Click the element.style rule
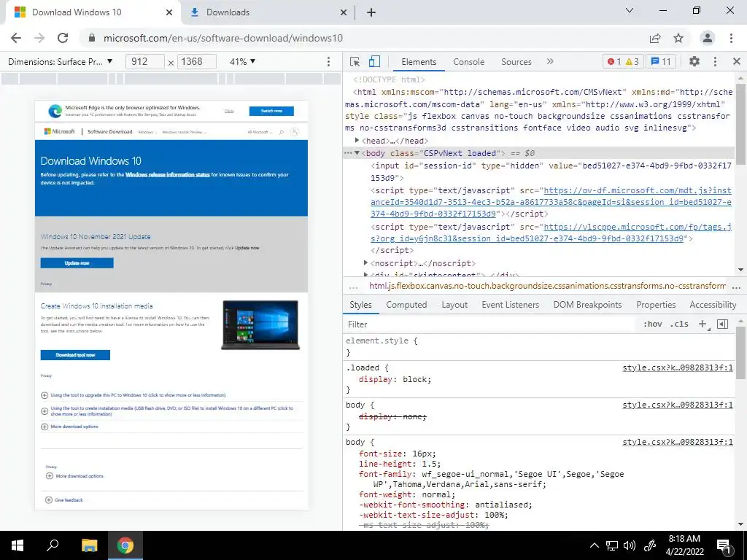The width and height of the screenshot is (747, 560). (381, 341)
